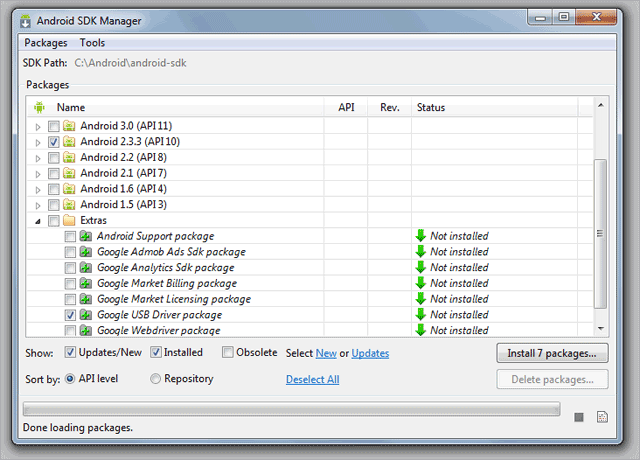Click the Rev. column header
Screen dimensions: 640x460
pos(390,107)
